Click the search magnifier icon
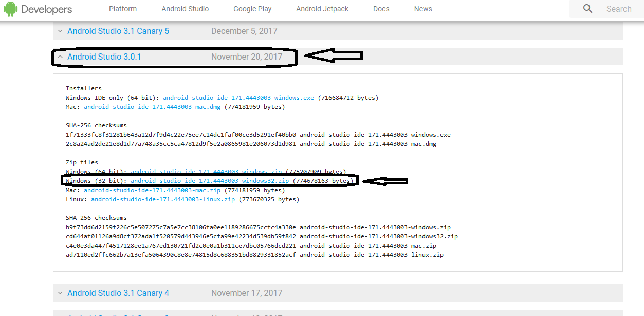Image resolution: width=644 pixels, height=316 pixels. pyautogui.click(x=588, y=9)
